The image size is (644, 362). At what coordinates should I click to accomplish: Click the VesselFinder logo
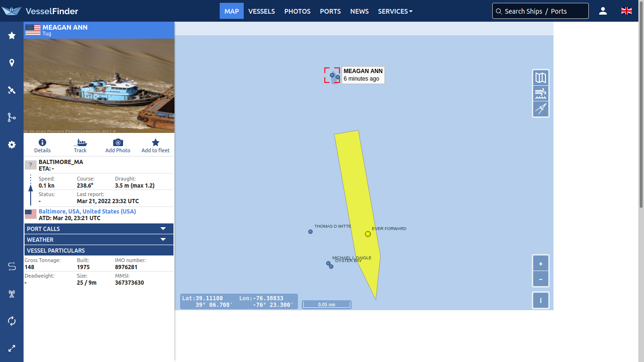(40, 11)
